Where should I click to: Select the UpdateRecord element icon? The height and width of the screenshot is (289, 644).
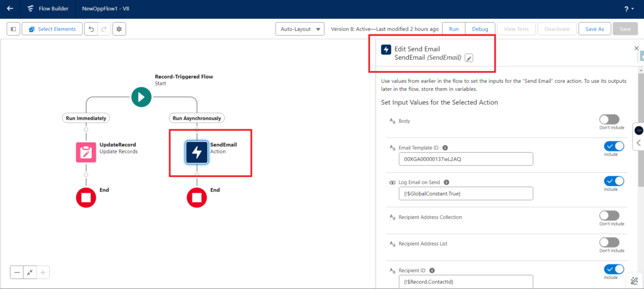pos(86,152)
